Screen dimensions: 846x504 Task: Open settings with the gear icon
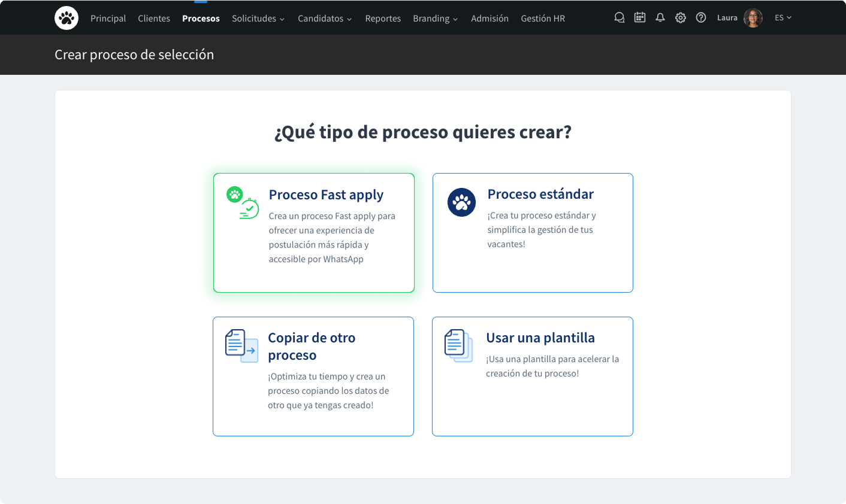pos(680,17)
